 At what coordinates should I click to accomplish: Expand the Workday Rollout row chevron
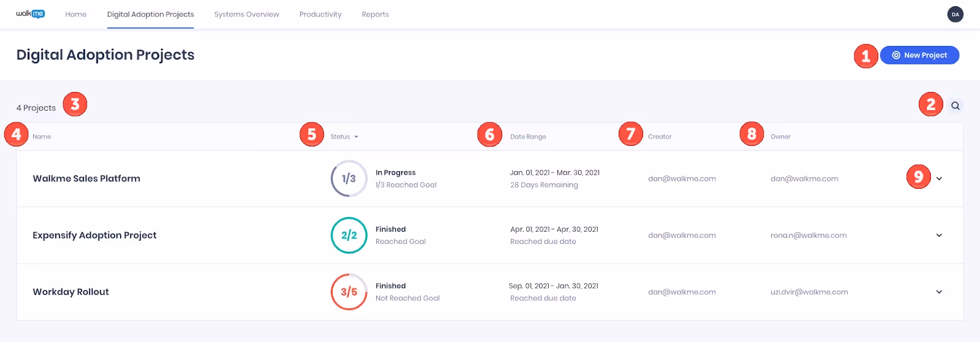pos(939,292)
